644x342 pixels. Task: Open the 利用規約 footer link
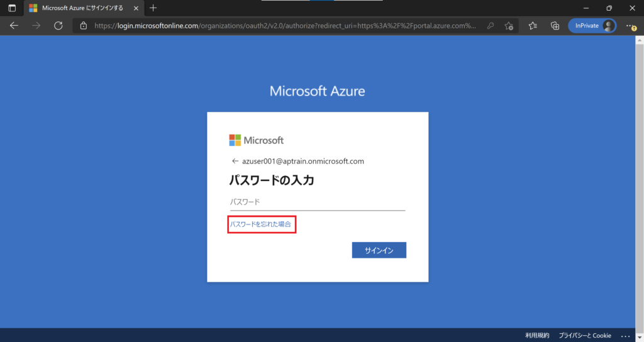click(x=537, y=336)
